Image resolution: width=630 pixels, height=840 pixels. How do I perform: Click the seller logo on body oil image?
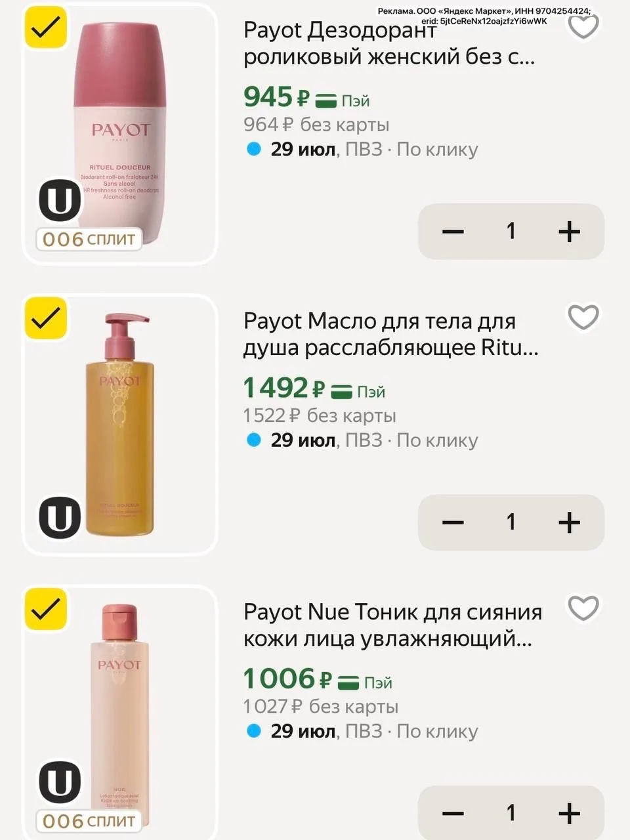[60, 518]
